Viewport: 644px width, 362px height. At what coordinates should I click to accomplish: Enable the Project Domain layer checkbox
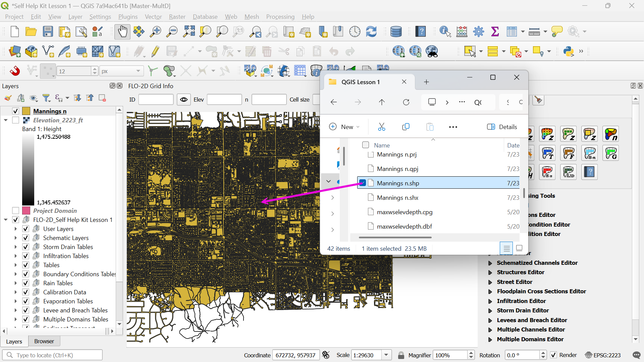tap(15, 210)
